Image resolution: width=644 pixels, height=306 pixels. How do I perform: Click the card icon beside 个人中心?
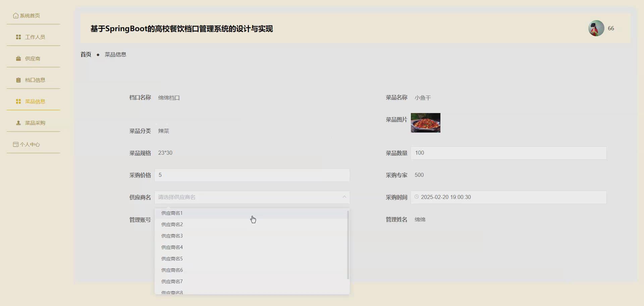coord(16,144)
